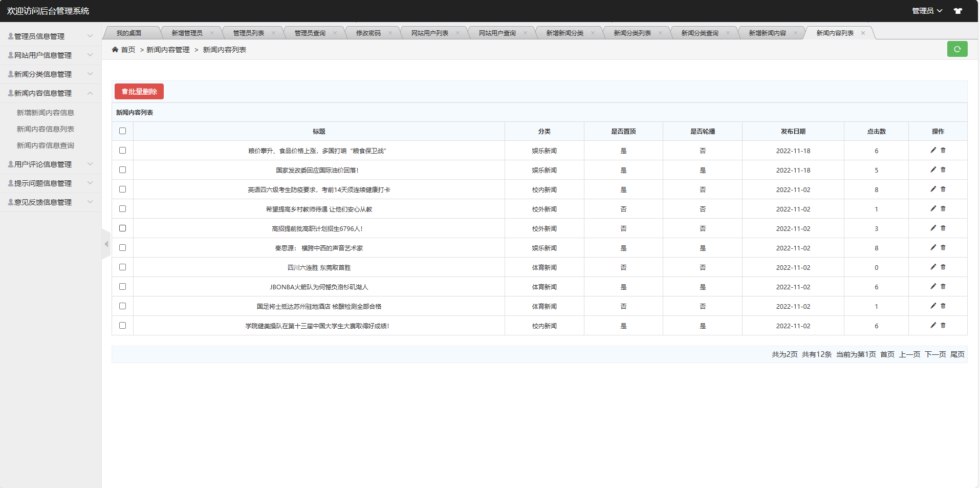Collapse 新闻内容信息管理 sidebar menu

(51, 93)
